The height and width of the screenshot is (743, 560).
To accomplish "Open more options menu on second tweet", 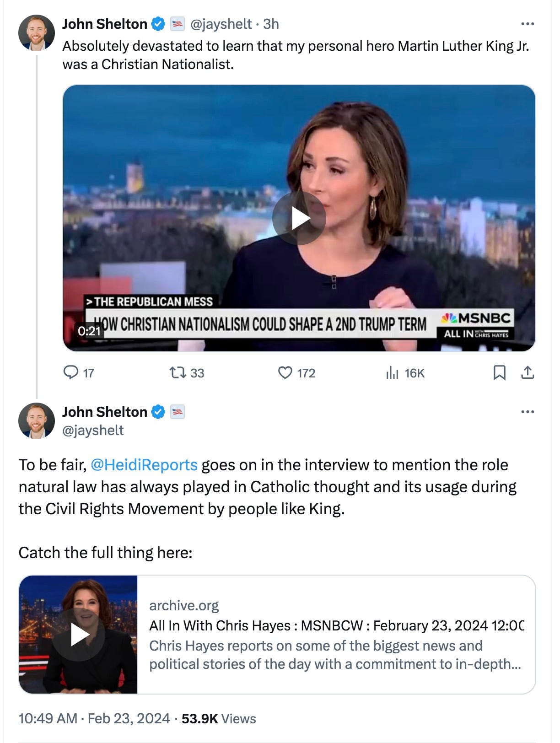I will click(528, 412).
